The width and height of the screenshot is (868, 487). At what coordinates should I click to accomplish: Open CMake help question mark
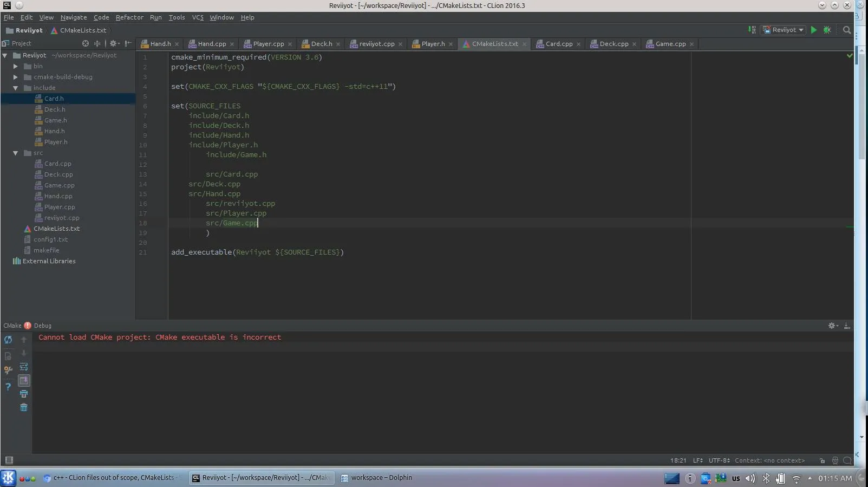tap(8, 387)
